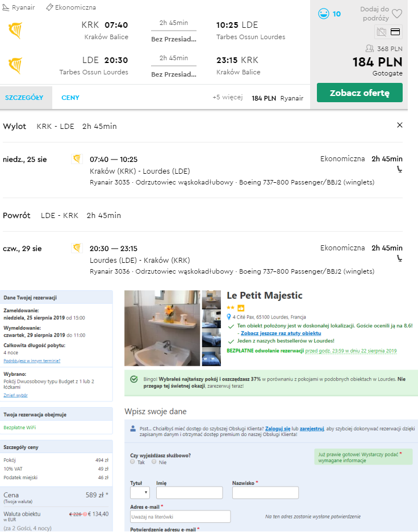418x532 pixels.
Task: Click the Nazwisko input field
Action: 265,493
